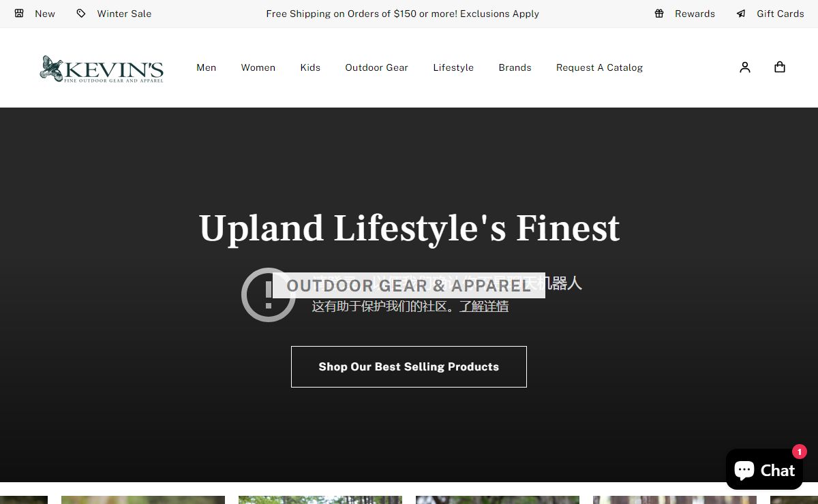Open the Lifestyle menu
Viewport: 818px width, 504px height.
(x=453, y=67)
